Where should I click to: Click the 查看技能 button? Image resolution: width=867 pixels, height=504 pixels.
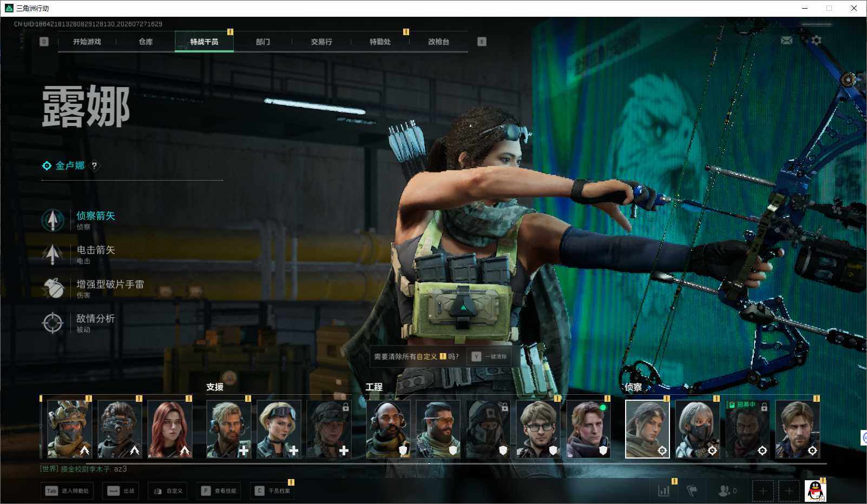click(219, 491)
